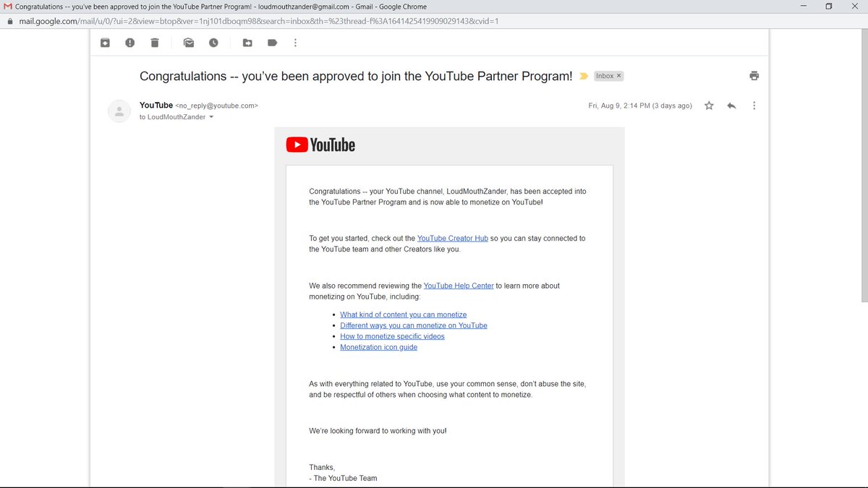Click the padlock site info icon

[9, 21]
